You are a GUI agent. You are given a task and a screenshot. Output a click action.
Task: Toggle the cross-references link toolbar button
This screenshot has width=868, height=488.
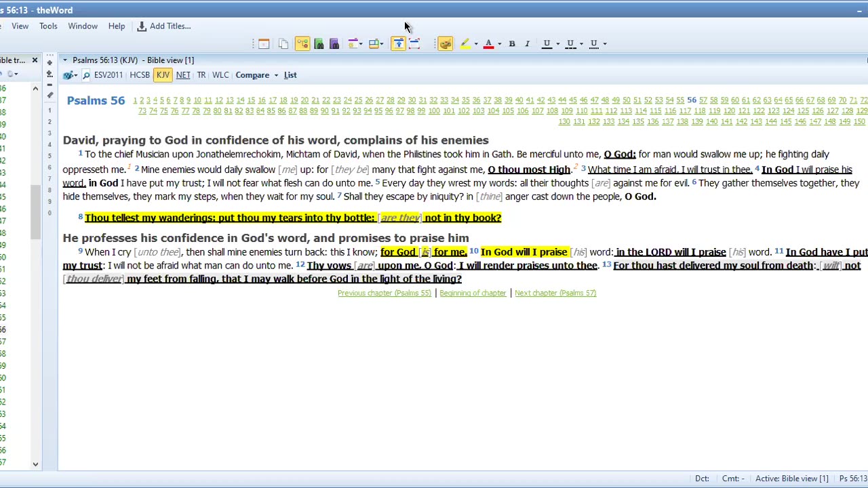coord(302,44)
